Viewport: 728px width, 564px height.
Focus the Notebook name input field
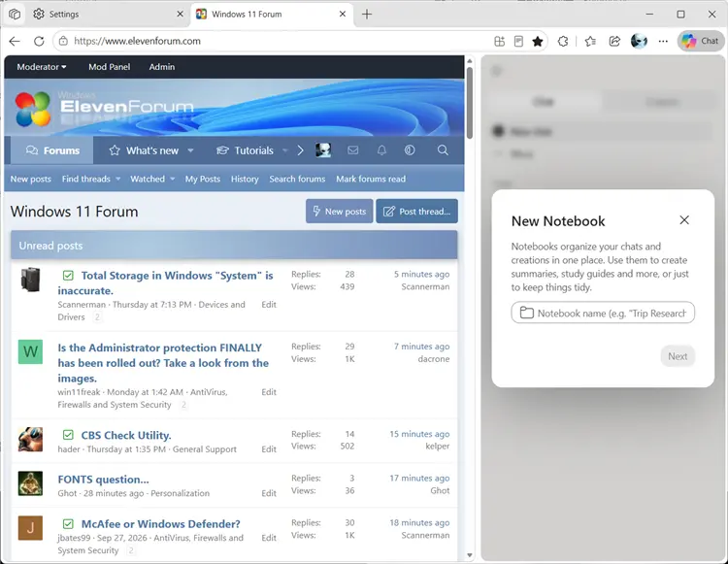[603, 313]
